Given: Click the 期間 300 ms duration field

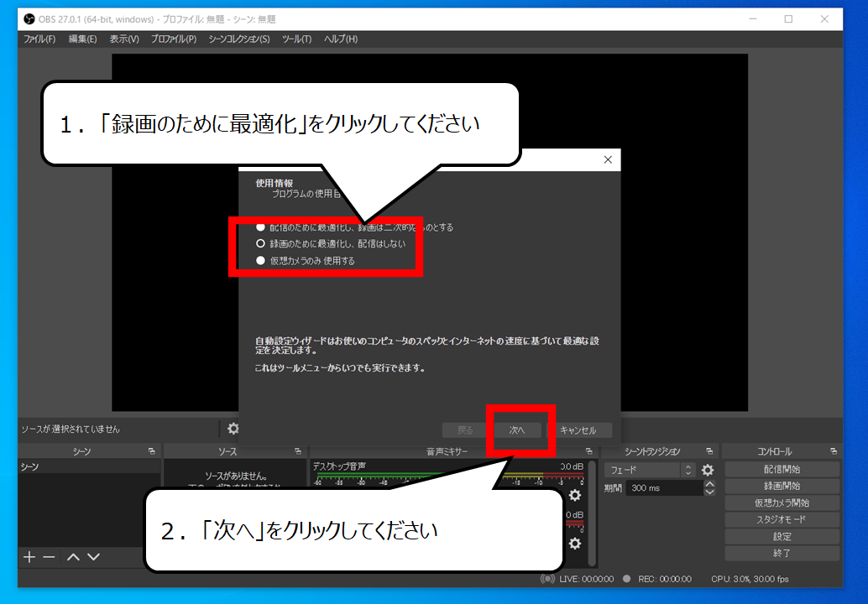Looking at the screenshot, I should (x=664, y=488).
